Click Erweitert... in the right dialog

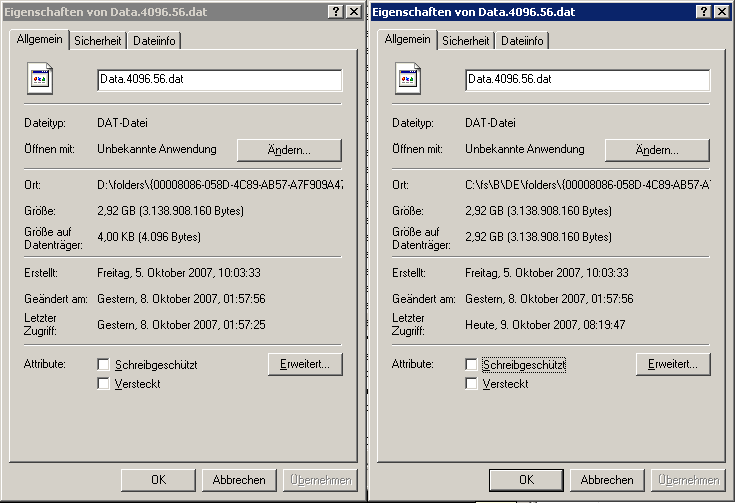[x=673, y=364]
